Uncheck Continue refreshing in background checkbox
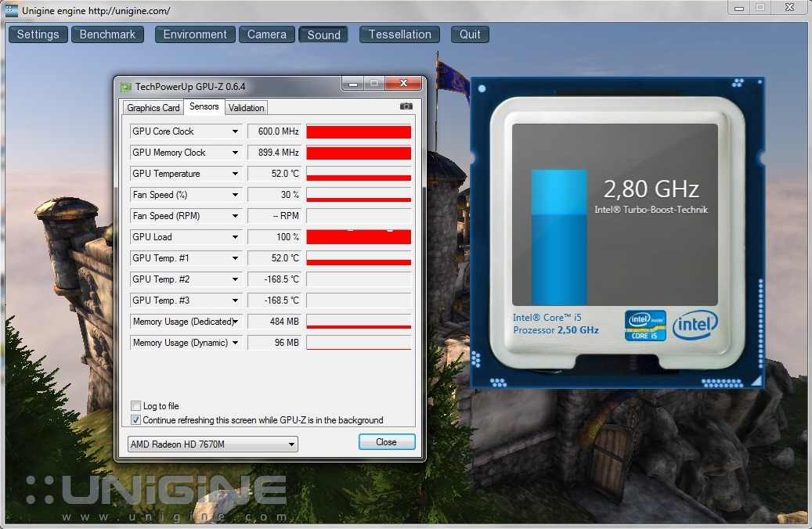 tap(135, 419)
